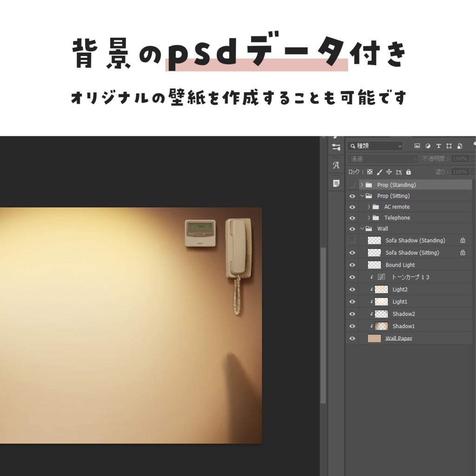476x476 pixels.
Task: Click the Prop (Standing) folder icon
Action: [x=369, y=185]
